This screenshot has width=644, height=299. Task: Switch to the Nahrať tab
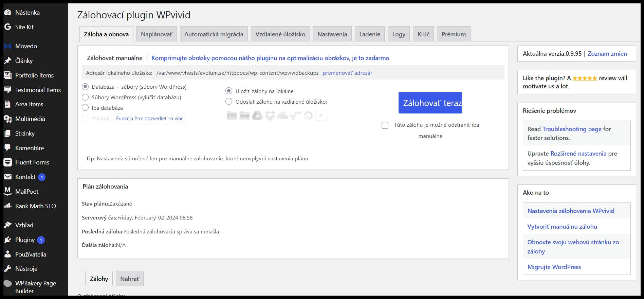click(x=130, y=279)
